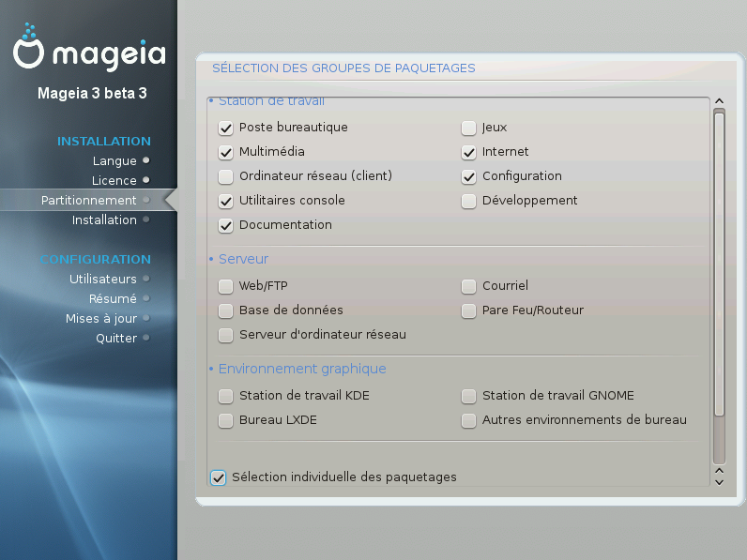Click the Partitionnement step in the sidebar
The height and width of the screenshot is (560, 747).
[x=88, y=201]
